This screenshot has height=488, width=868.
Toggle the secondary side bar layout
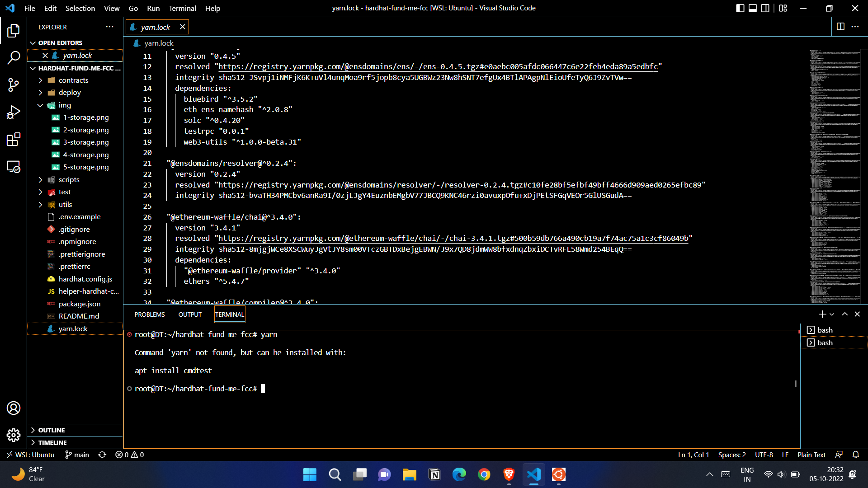[x=765, y=8]
